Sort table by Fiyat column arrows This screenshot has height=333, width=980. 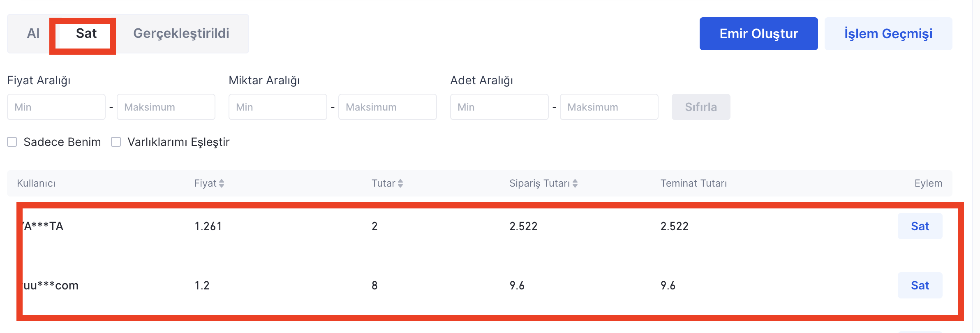pyautogui.click(x=222, y=183)
